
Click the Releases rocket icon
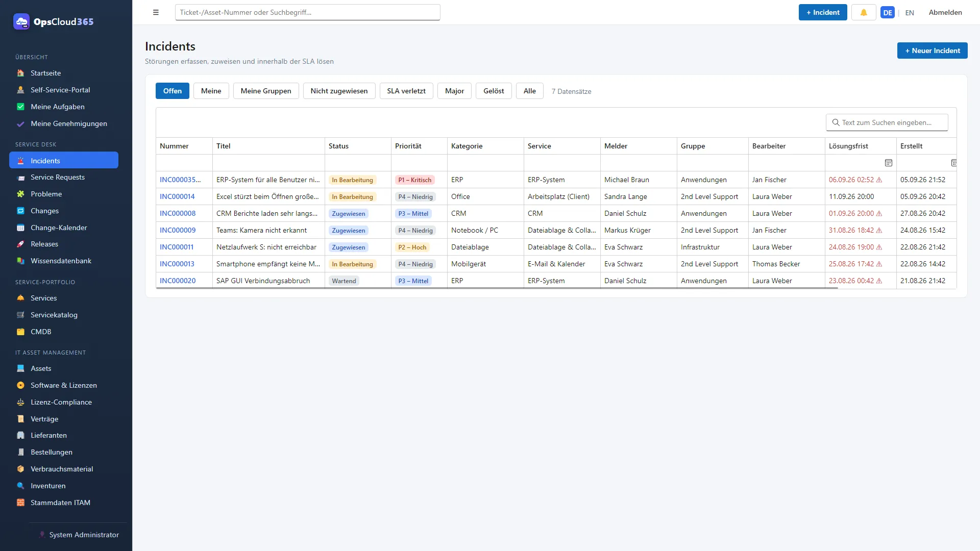pyautogui.click(x=20, y=244)
